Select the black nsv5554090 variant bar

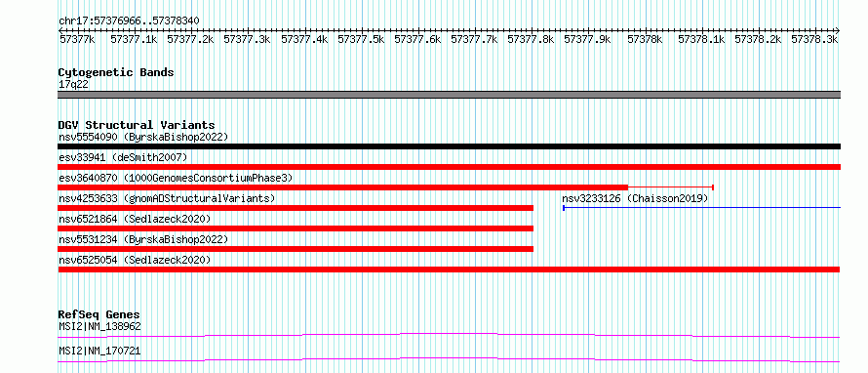pyautogui.click(x=449, y=146)
